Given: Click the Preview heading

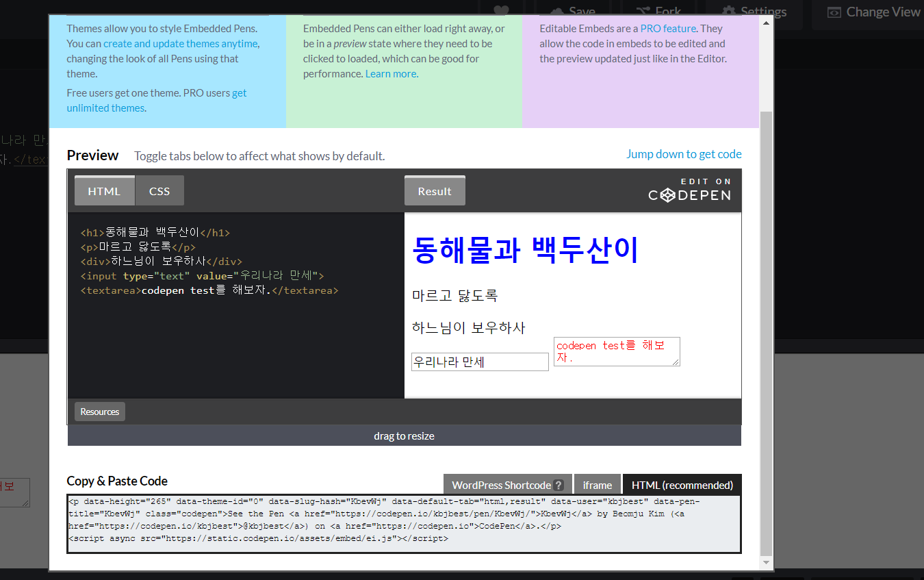Looking at the screenshot, I should [92, 155].
